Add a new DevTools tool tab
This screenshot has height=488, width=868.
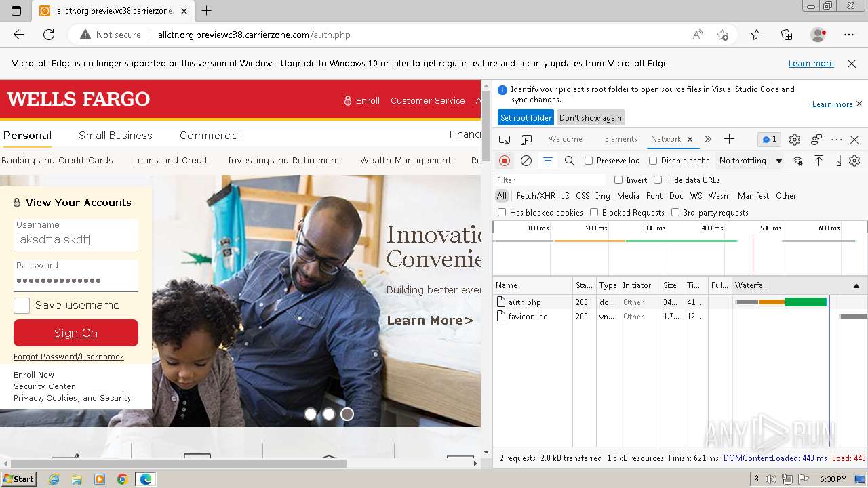click(x=730, y=139)
